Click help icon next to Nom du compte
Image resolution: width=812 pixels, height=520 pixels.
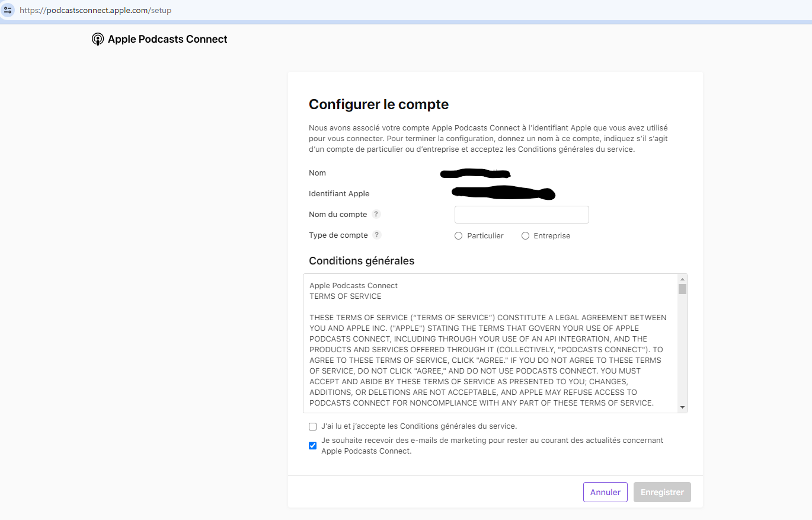click(x=376, y=215)
